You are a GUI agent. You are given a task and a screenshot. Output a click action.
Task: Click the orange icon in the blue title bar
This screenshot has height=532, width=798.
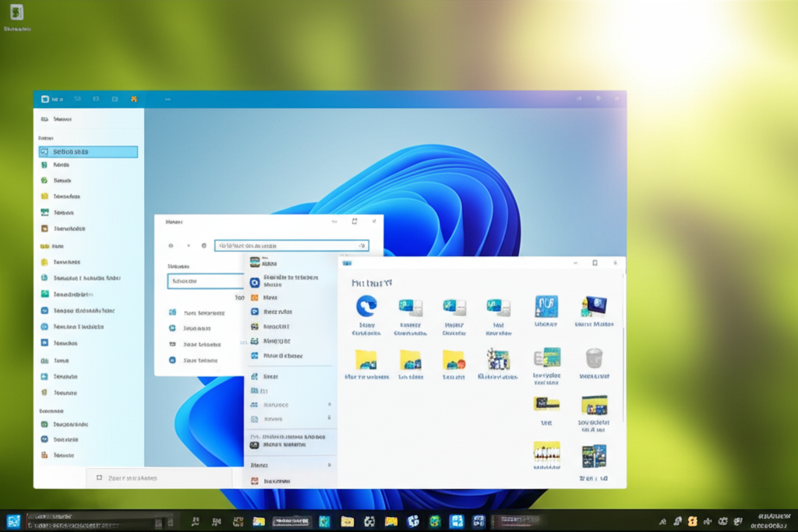tap(134, 100)
